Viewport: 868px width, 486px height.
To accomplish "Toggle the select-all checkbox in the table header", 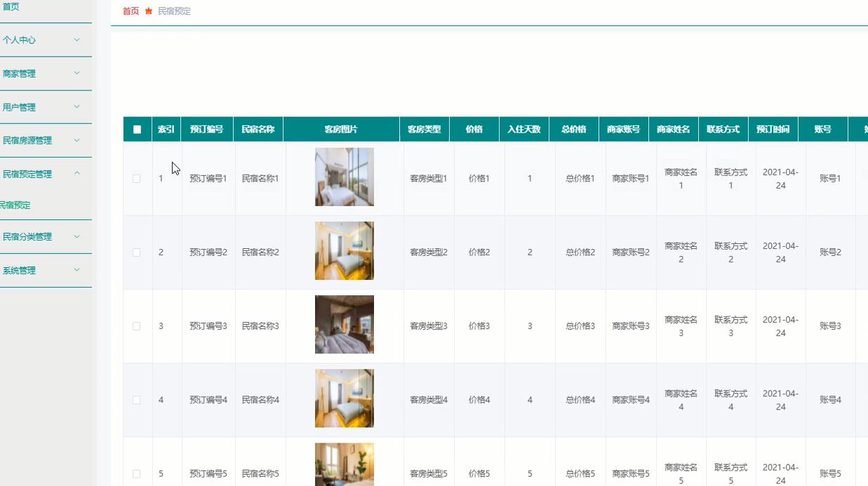I will pyautogui.click(x=137, y=128).
